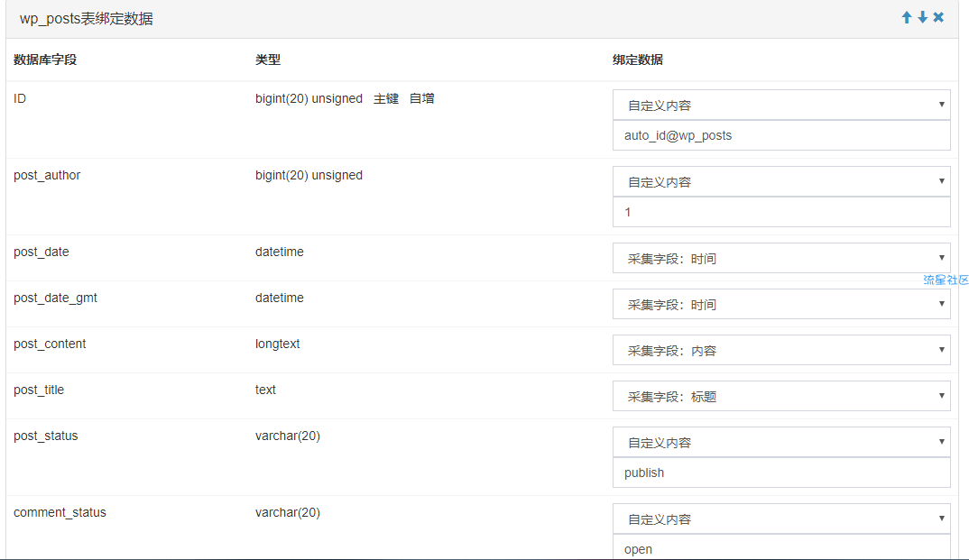Click the publish text input

point(781,473)
